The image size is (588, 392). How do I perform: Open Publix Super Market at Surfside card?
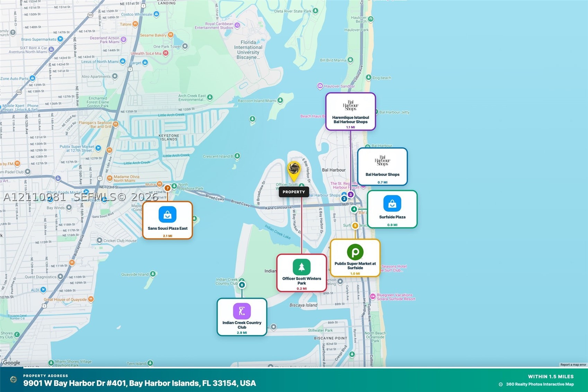click(355, 258)
